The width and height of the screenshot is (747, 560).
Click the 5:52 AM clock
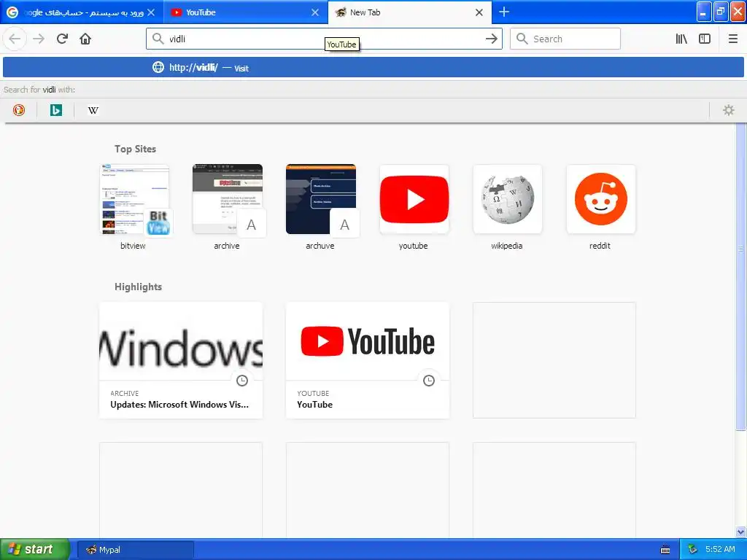[720, 550]
